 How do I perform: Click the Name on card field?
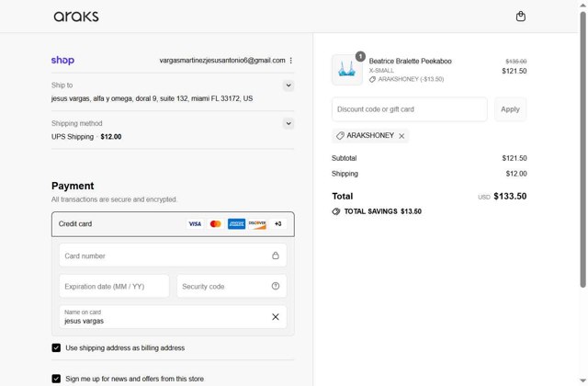(x=173, y=317)
